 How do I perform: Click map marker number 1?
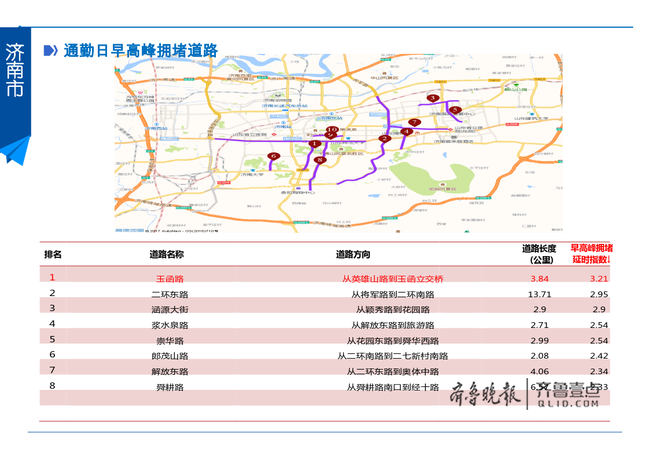pos(315,144)
